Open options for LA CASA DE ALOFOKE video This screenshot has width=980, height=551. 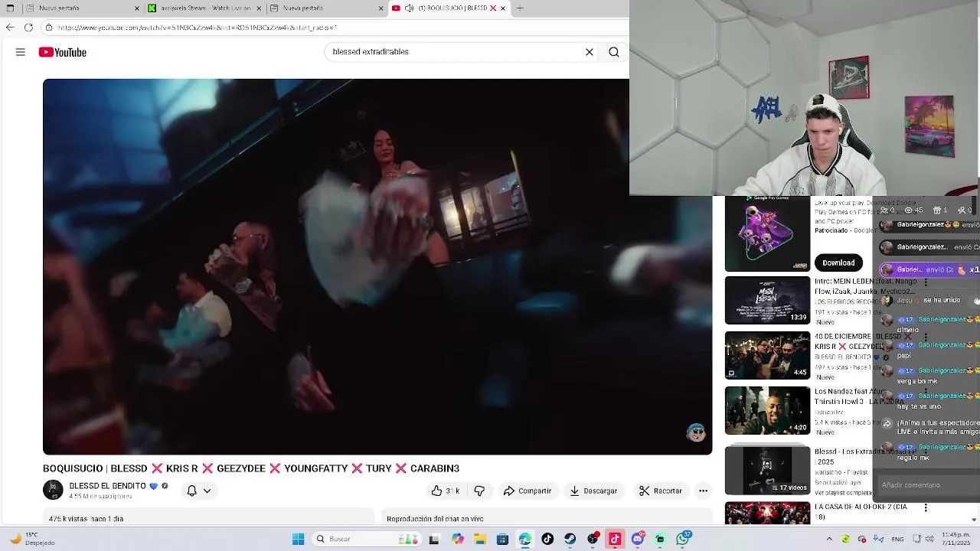click(926, 507)
